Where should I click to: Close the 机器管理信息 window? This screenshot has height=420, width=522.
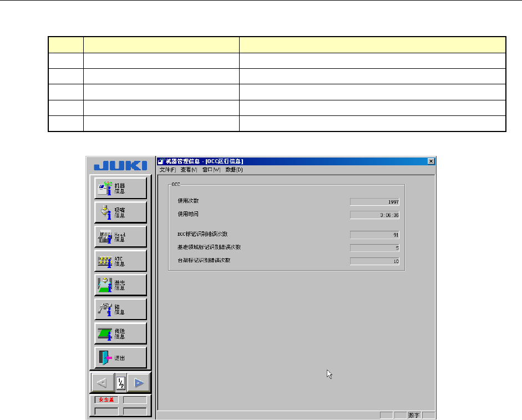431,161
